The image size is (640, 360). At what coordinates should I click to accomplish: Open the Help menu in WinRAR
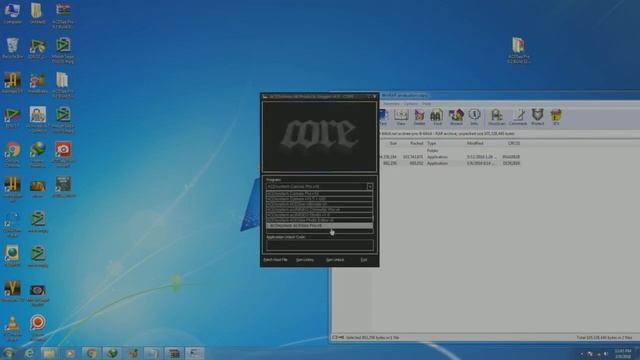426,104
